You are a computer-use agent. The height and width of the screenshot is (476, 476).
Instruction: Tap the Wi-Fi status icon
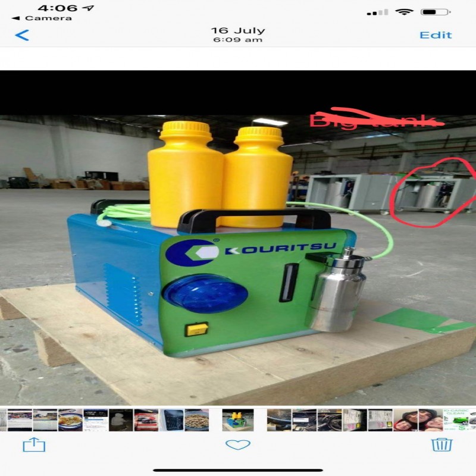(405, 12)
